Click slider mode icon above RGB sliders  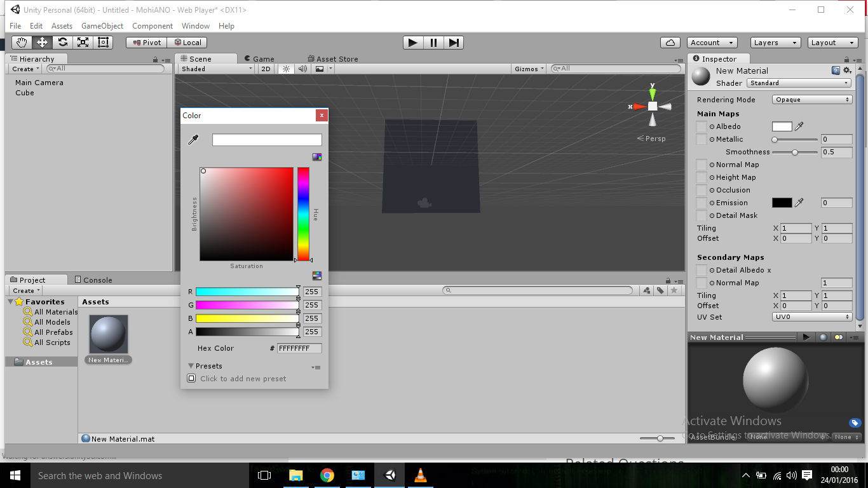click(x=317, y=276)
